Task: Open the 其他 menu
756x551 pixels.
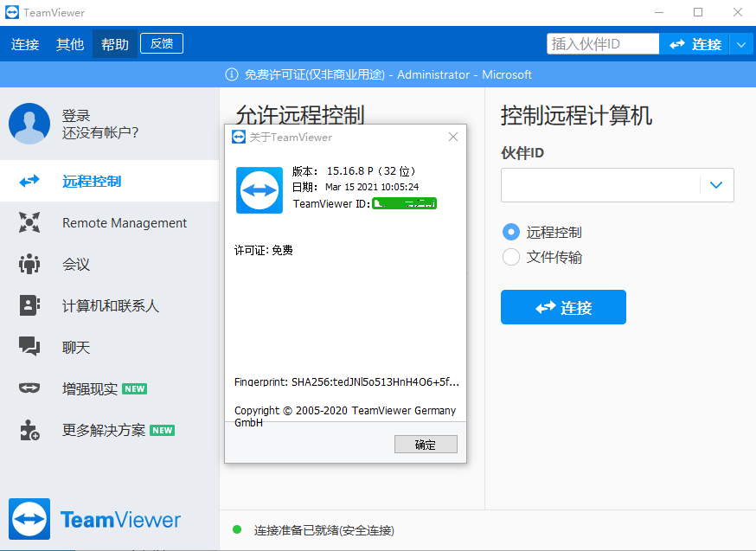Action: 70,44
